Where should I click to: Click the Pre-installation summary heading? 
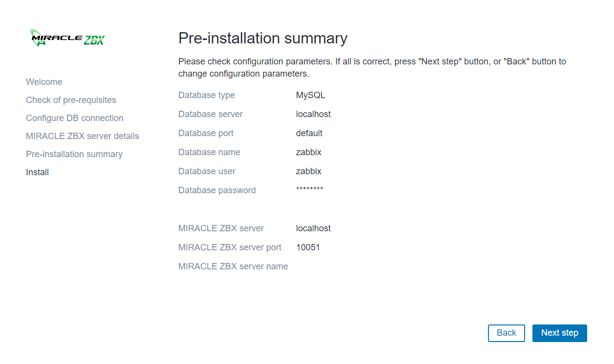[x=263, y=38]
